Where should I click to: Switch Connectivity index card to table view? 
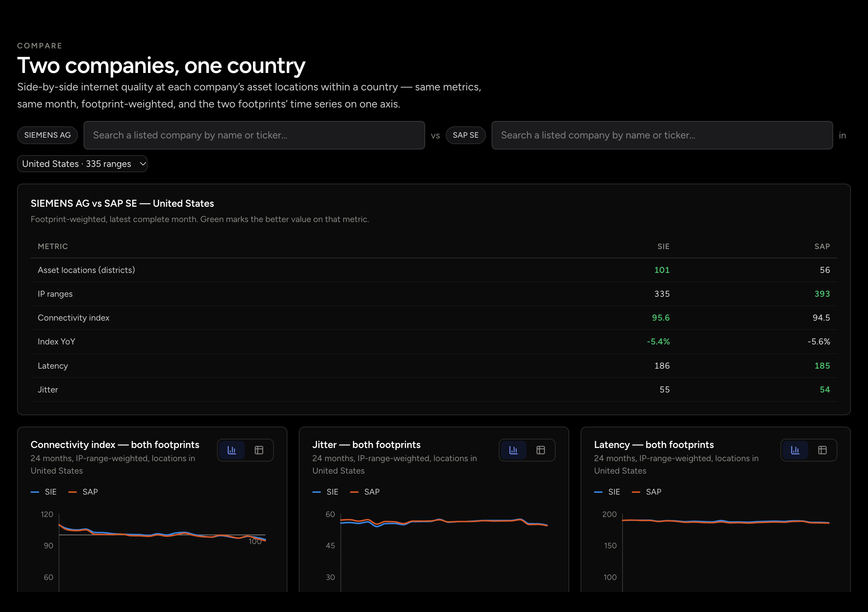tap(259, 450)
